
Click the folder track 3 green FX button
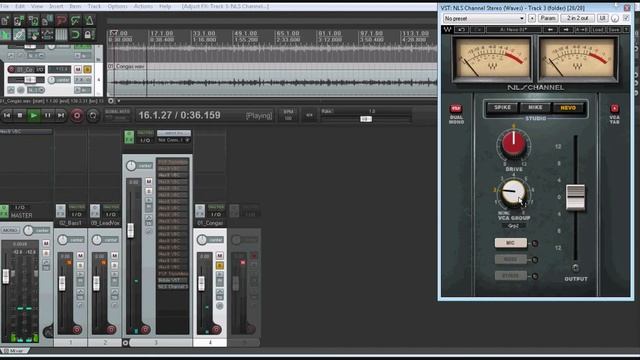[x=129, y=137]
